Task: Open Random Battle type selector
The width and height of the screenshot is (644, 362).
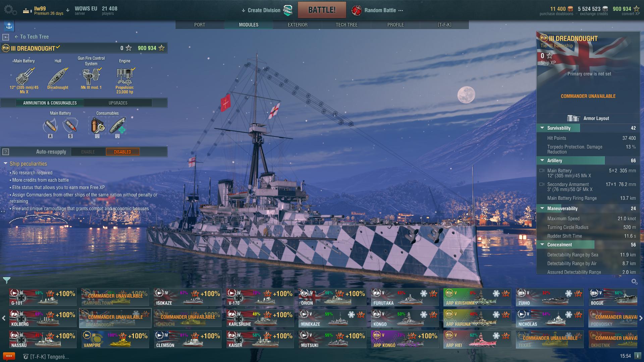Action: 377,10
